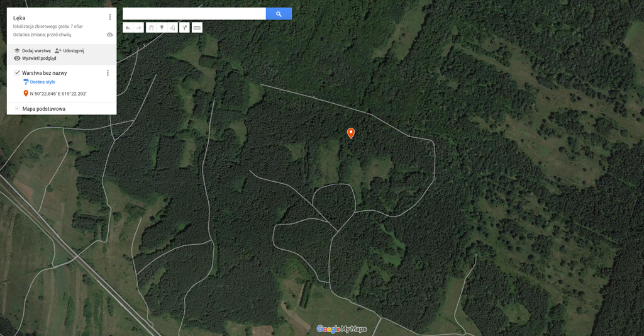
Task: Select the add marker tool
Action: click(x=162, y=28)
